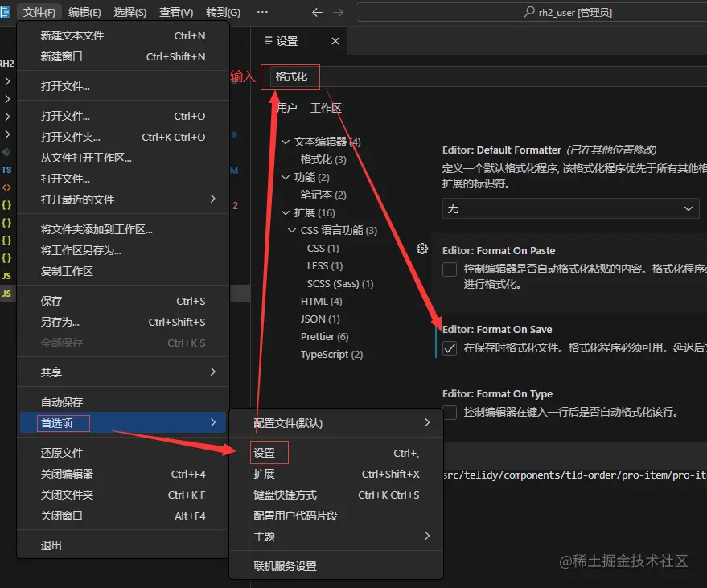The width and height of the screenshot is (707, 588).
Task: Select 设置 in the preferences submenu
Action: 336,453
